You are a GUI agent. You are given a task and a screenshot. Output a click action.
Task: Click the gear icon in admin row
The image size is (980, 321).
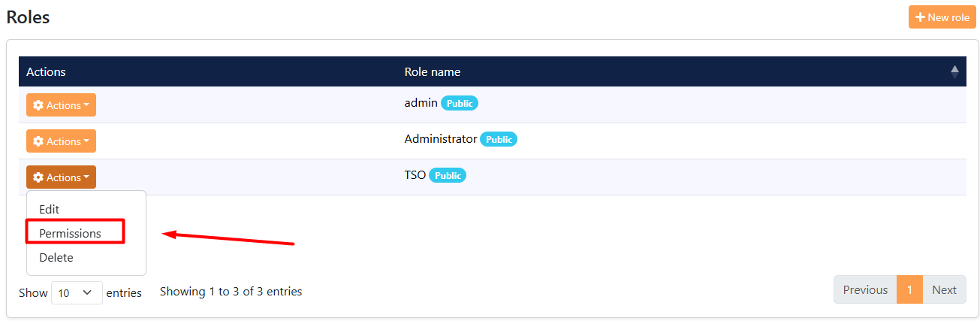coord(38,105)
